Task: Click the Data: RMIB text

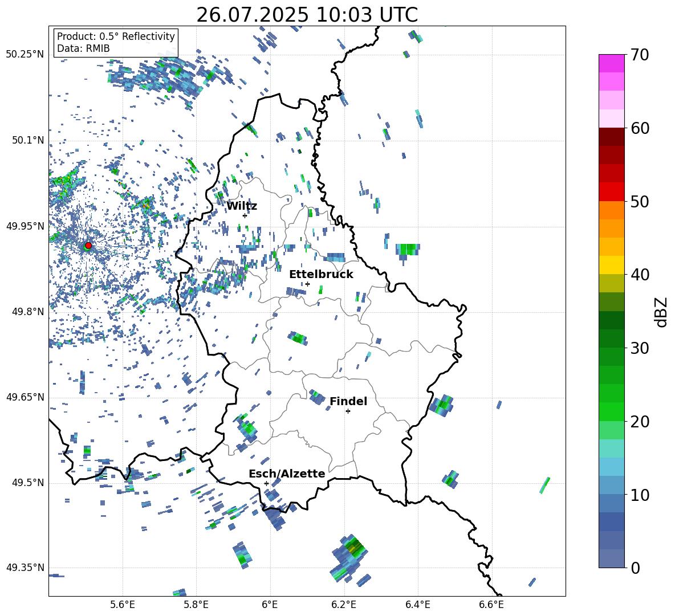Action: [83, 48]
